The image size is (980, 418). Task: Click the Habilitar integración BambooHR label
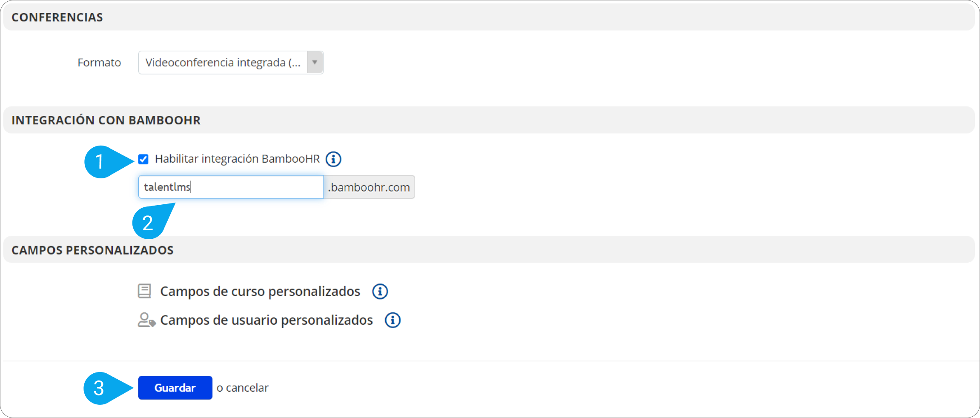(237, 159)
